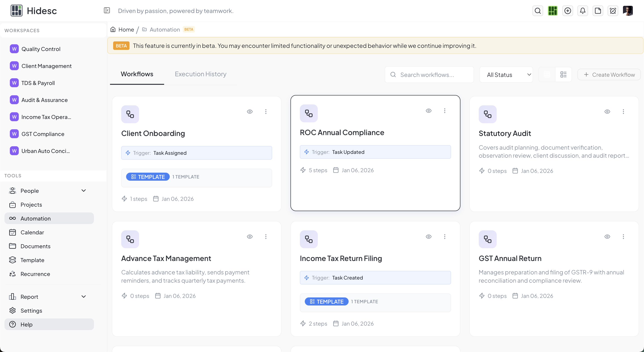Go to Home breadcrumb link
The height and width of the screenshot is (352, 644).
[126, 30]
